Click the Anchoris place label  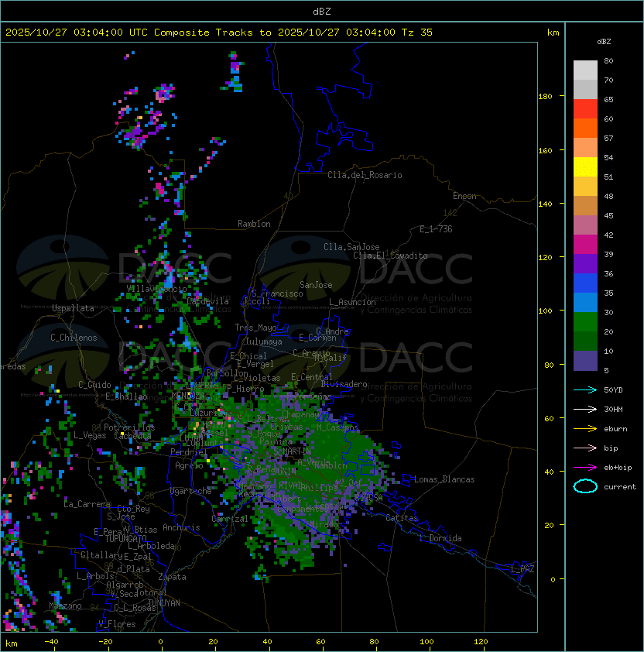181,527
